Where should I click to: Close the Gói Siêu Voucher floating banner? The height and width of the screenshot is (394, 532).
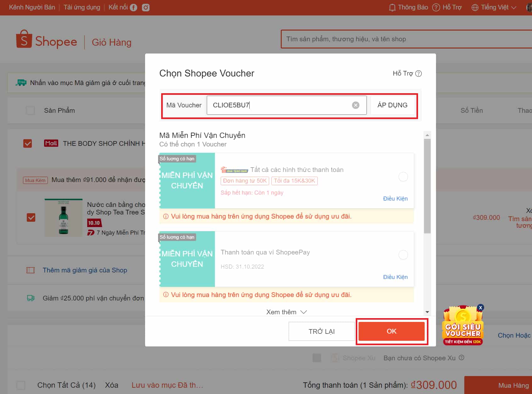click(480, 308)
